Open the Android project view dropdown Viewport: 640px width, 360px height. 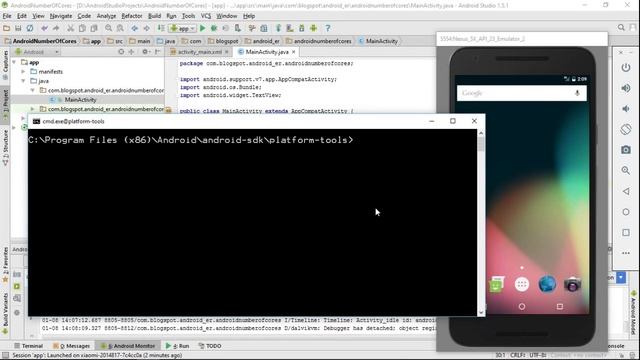pos(37,52)
